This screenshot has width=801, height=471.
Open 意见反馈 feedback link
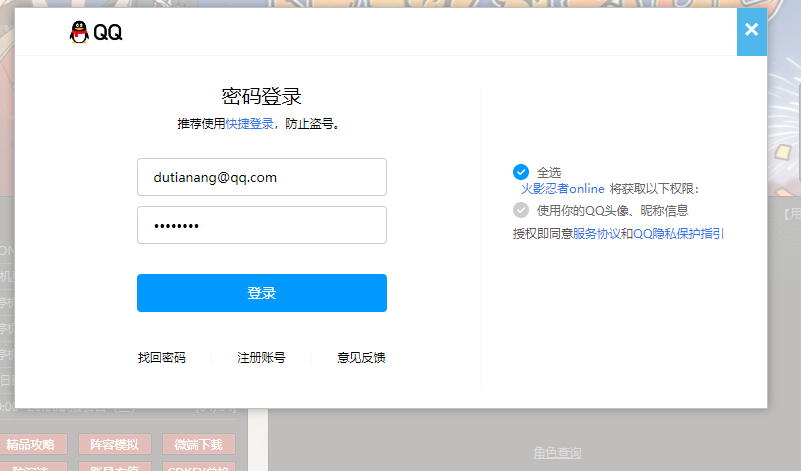coord(361,358)
